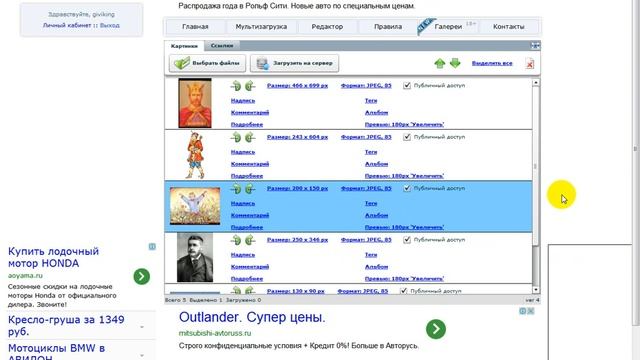This screenshot has width=640, height=360.
Task: Switch to the Ссылки uploader tab
Action: click(222, 45)
